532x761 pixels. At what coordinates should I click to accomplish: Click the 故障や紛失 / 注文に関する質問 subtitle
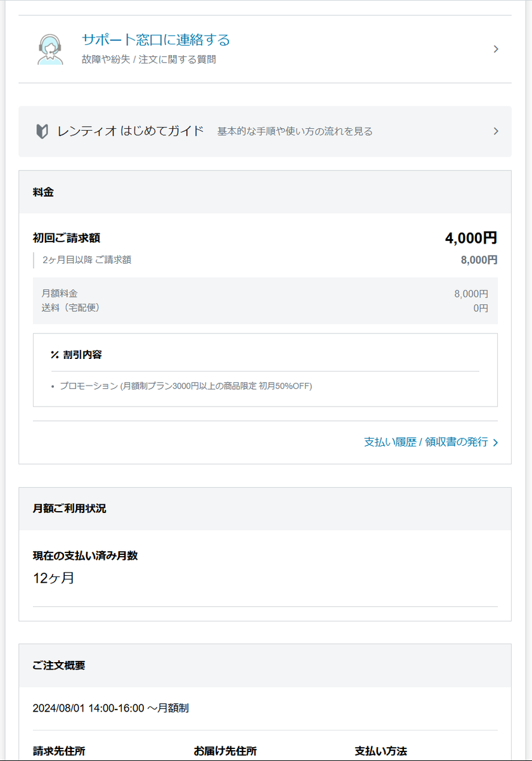click(x=149, y=60)
